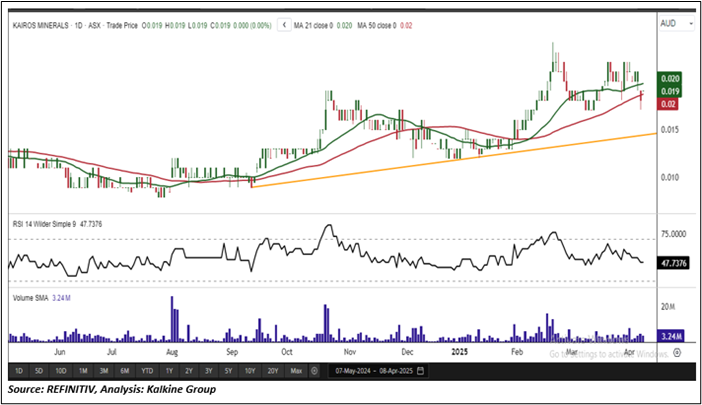Click the Aug label on time axis
Viewport: 702px width, 405px height.
[x=172, y=352]
